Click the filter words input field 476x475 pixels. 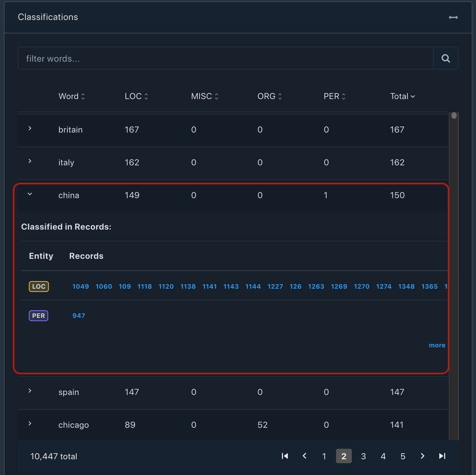click(x=226, y=58)
